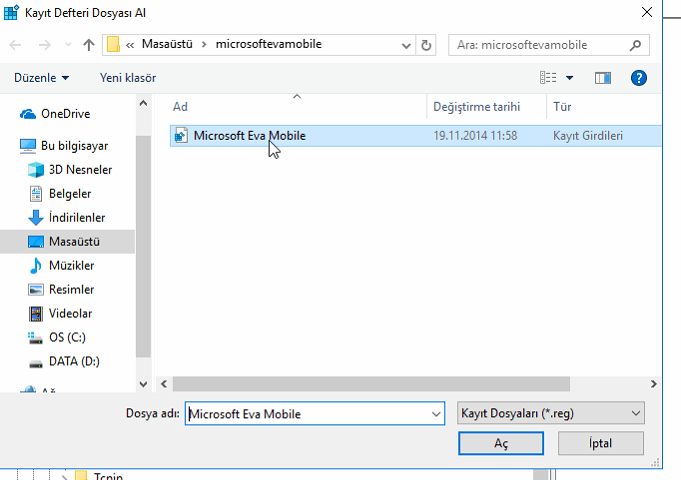Click the OneDrive cloud icon
Viewport: 681px width, 480px height.
[28, 114]
